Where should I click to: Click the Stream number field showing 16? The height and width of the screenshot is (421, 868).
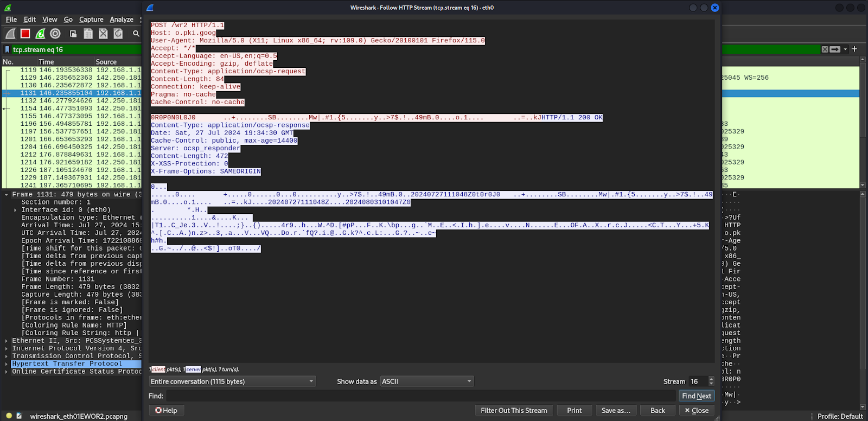pyautogui.click(x=698, y=381)
